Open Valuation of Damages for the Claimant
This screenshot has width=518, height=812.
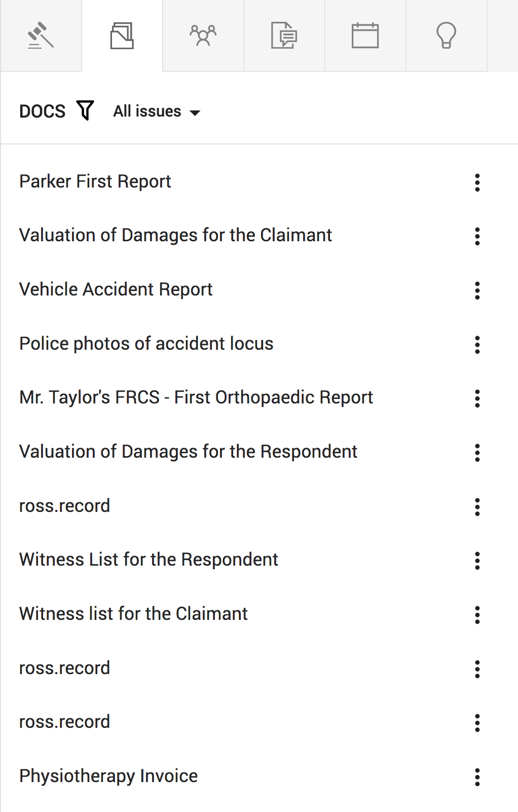tap(175, 235)
